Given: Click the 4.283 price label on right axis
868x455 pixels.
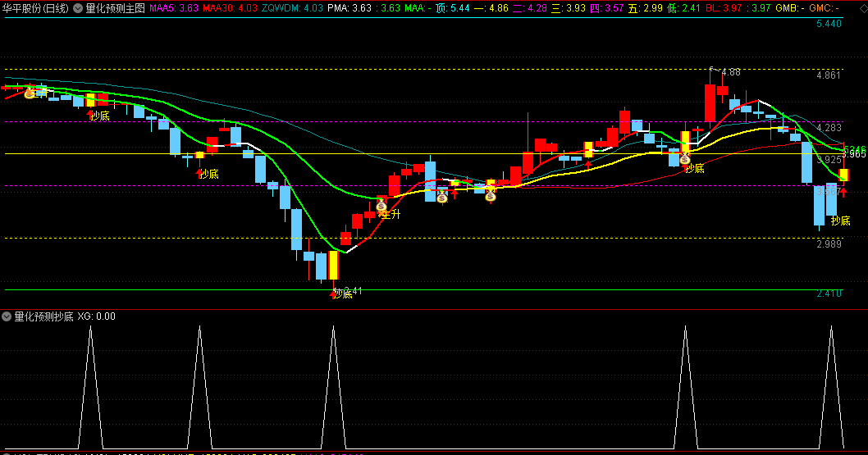Looking at the screenshot, I should pyautogui.click(x=829, y=128).
